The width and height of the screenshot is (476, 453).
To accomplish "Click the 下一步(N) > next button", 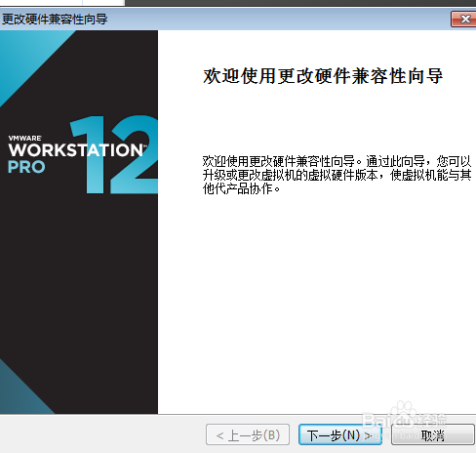I will coord(340,434).
